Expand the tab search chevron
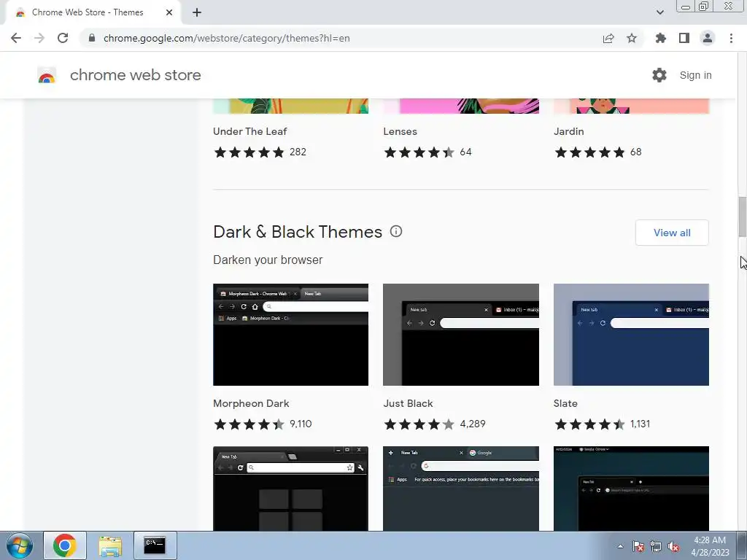Viewport: 747px width, 560px height. (659, 12)
